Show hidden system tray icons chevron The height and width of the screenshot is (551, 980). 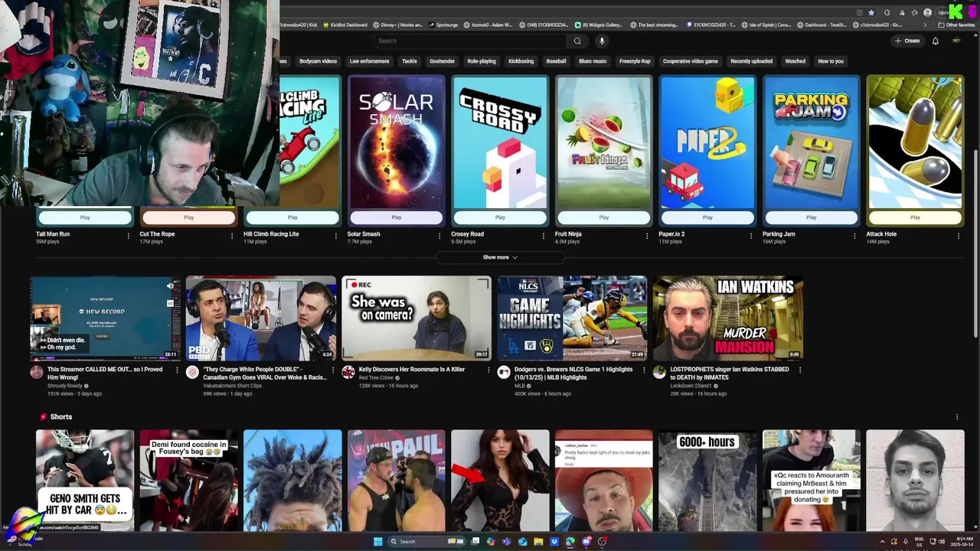882,542
